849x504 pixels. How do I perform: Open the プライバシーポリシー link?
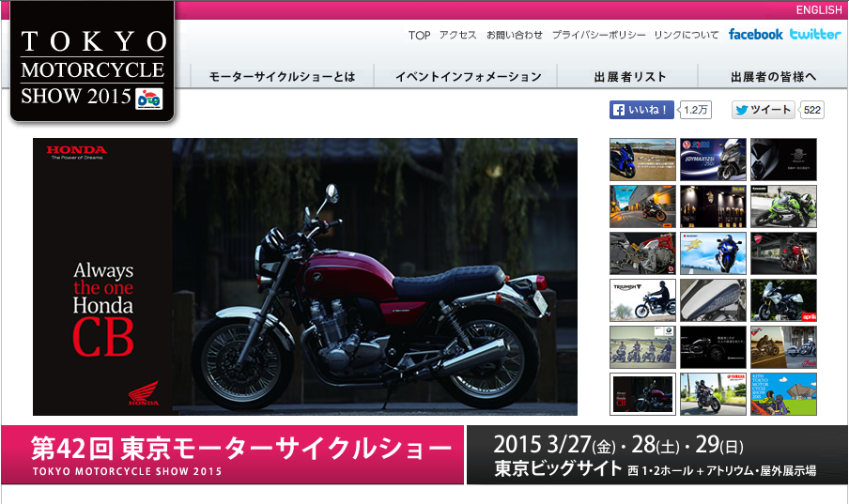(x=599, y=35)
